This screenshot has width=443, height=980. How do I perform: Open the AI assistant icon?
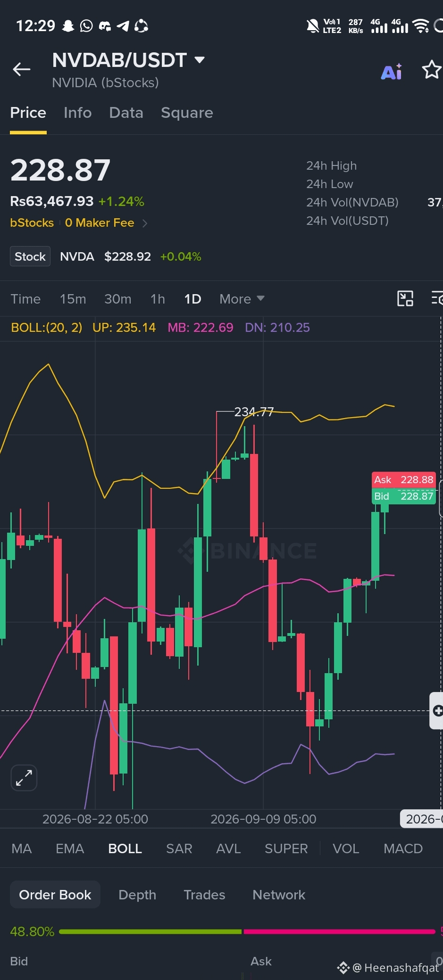(392, 71)
